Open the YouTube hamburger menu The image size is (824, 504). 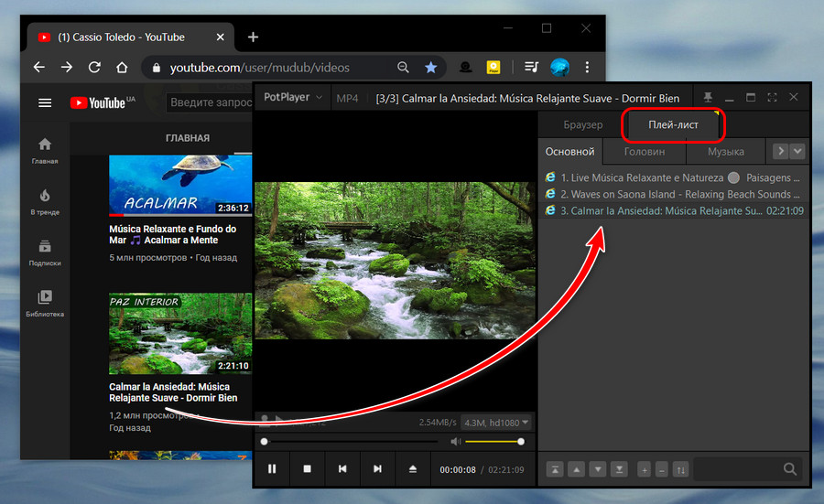coord(45,102)
